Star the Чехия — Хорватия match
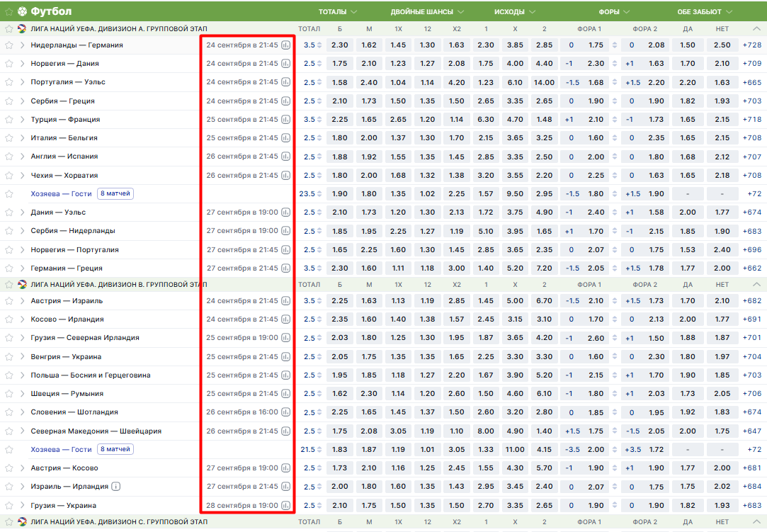The image size is (767, 532). pos(8,175)
